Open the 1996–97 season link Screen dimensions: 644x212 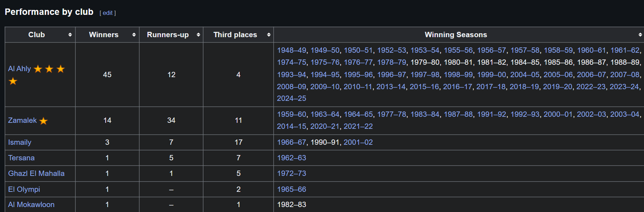pyautogui.click(x=392, y=75)
